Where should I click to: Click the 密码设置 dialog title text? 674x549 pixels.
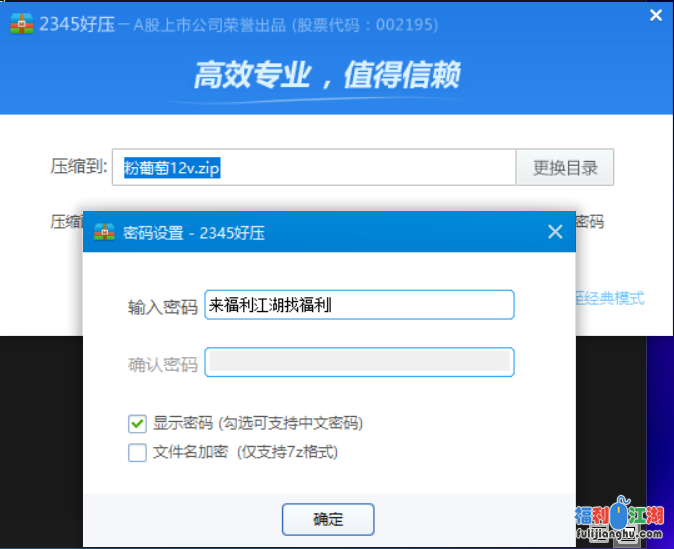[x=194, y=233]
